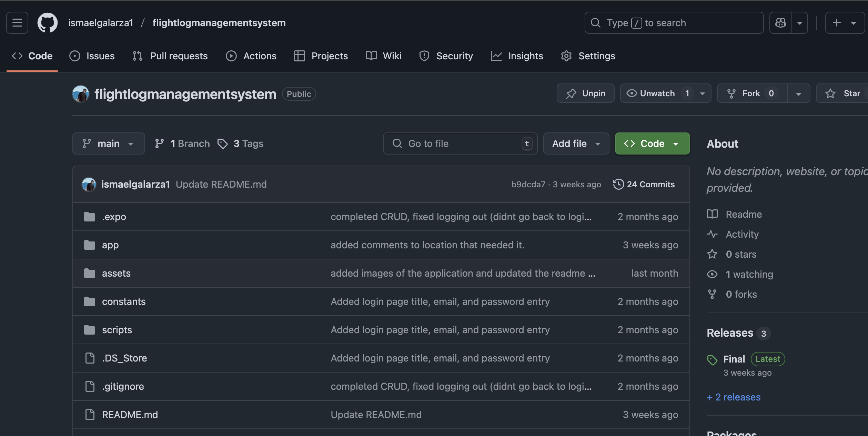
Task: Expand the Add file dropdown
Action: tap(576, 143)
